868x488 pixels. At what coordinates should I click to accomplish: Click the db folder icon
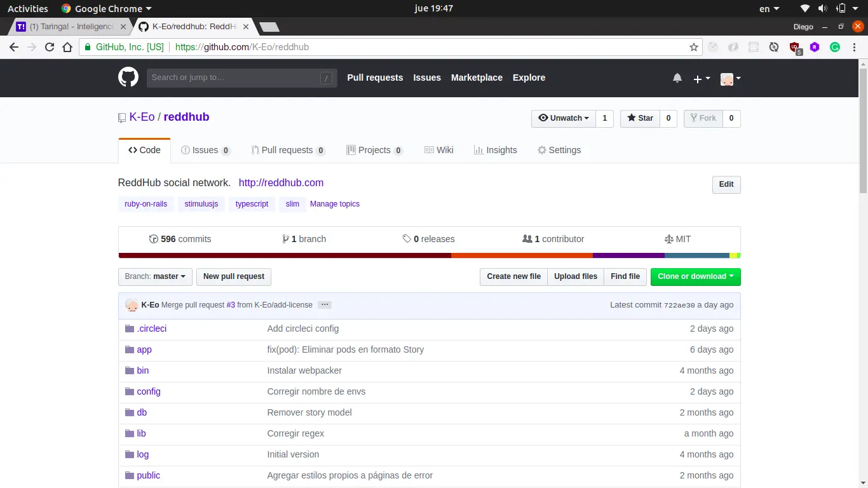[130, 412]
